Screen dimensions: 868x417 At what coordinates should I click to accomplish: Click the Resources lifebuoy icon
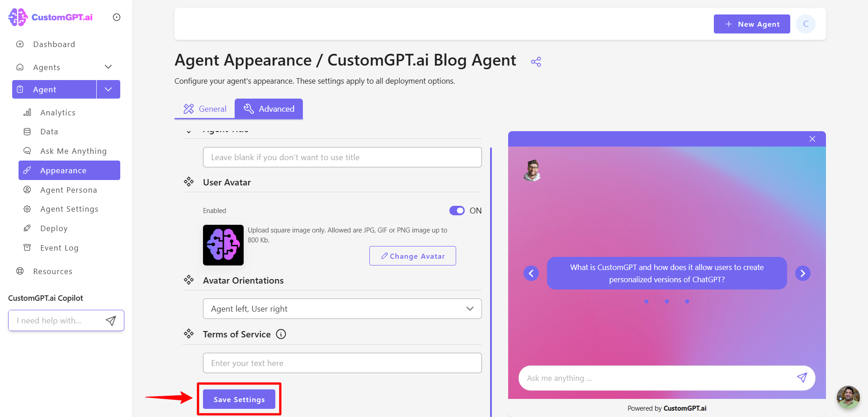point(20,271)
